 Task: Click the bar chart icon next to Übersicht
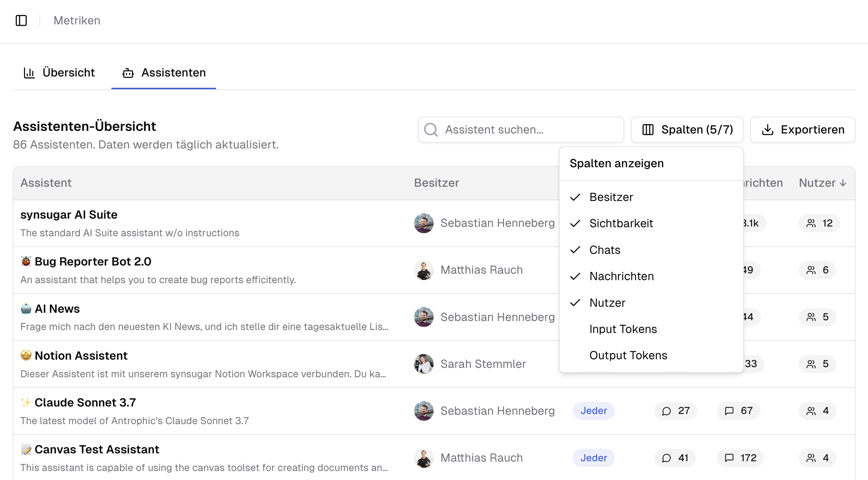(x=29, y=72)
